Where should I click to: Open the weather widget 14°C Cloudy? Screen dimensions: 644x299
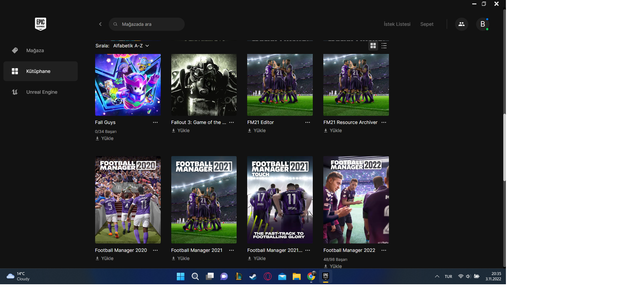pyautogui.click(x=18, y=276)
